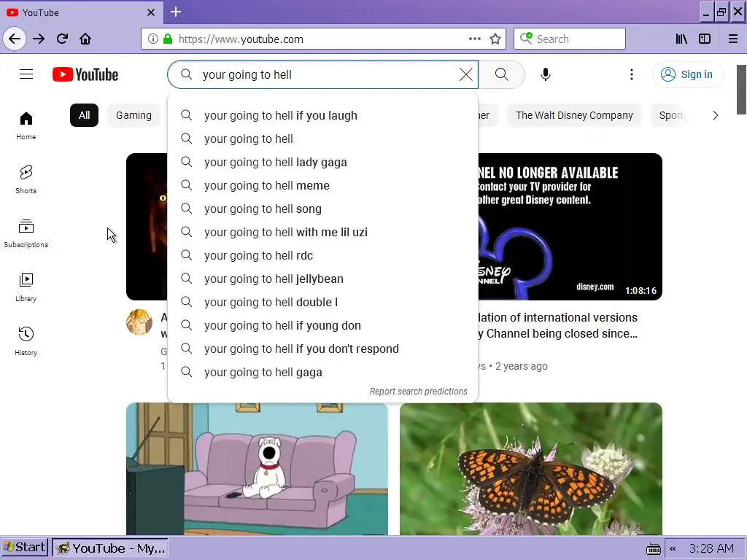Go back with the browser back arrow
This screenshot has height=560, width=747.
[x=15, y=39]
